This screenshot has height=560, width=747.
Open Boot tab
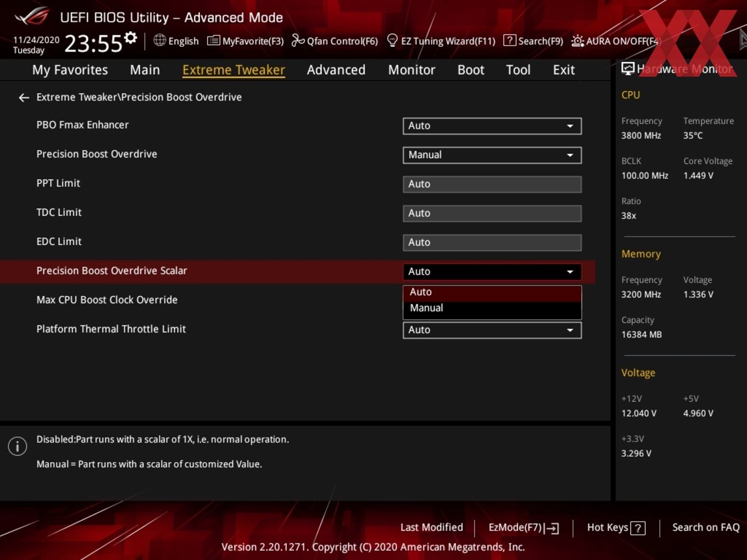tap(471, 70)
